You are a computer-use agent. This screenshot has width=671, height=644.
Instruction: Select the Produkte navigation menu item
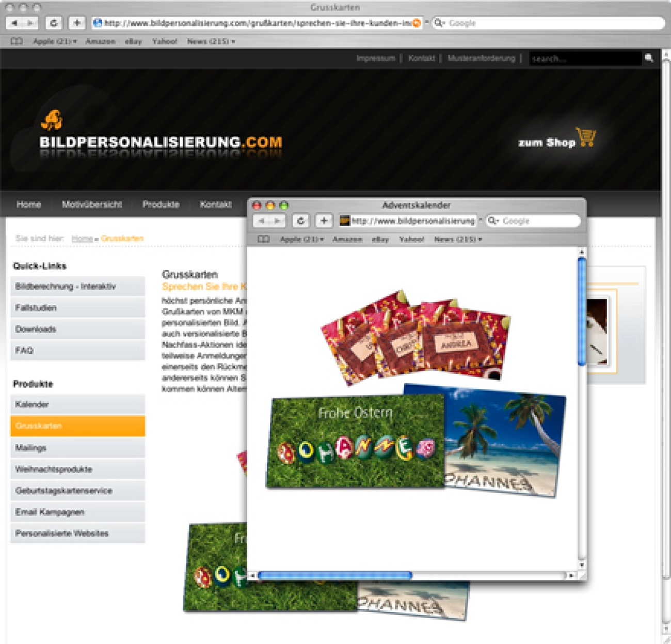pos(161,205)
